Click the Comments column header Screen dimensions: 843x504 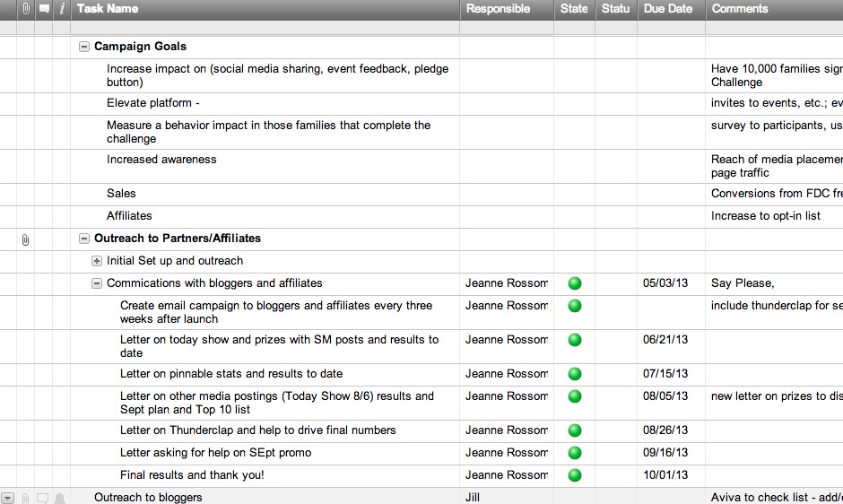[x=774, y=9]
